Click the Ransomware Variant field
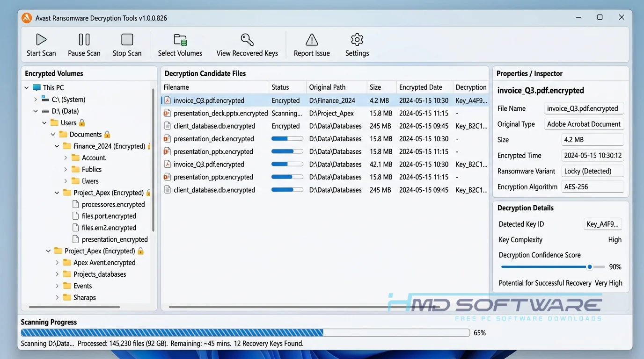 tap(593, 171)
